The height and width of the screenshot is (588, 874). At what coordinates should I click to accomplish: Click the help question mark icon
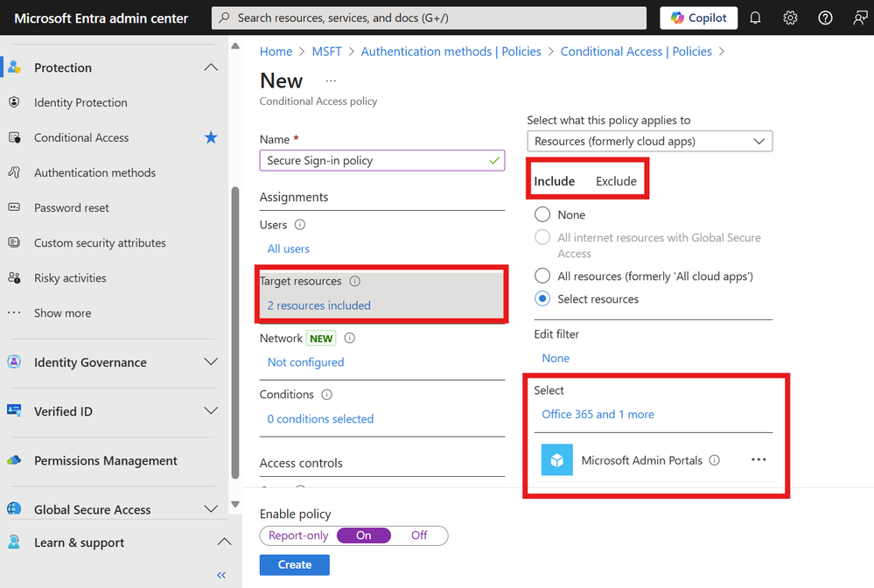coord(825,17)
